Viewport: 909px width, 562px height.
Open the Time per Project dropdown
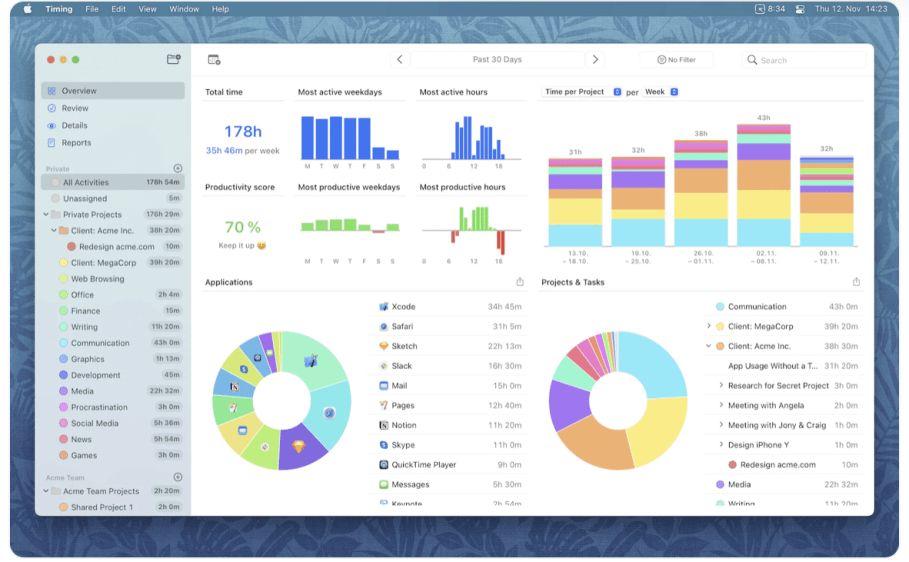pos(582,92)
